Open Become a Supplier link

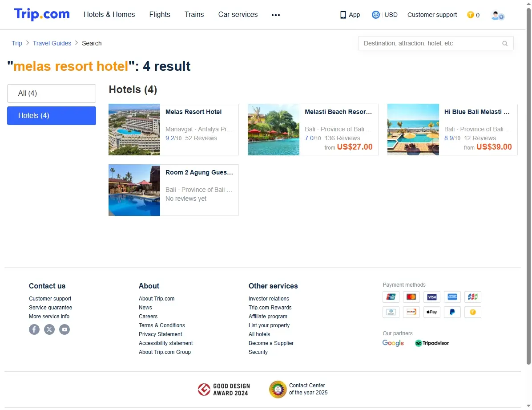[271, 343]
